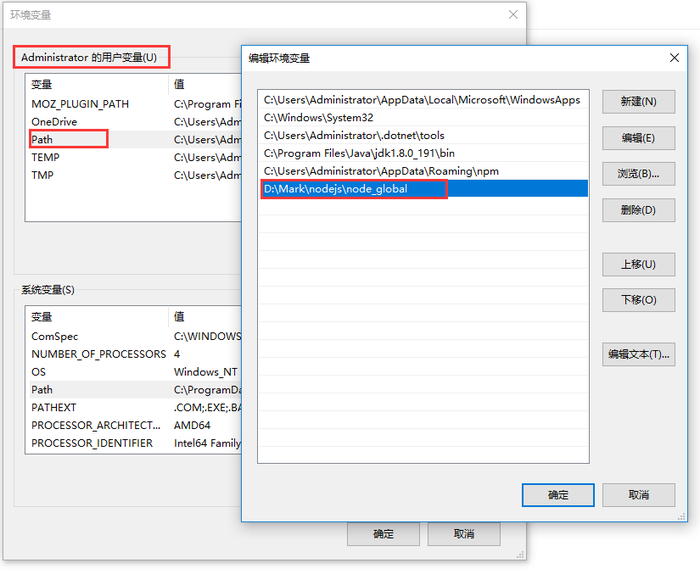Close the 编辑环境变量 dialog
The image size is (700, 574).
tap(674, 58)
